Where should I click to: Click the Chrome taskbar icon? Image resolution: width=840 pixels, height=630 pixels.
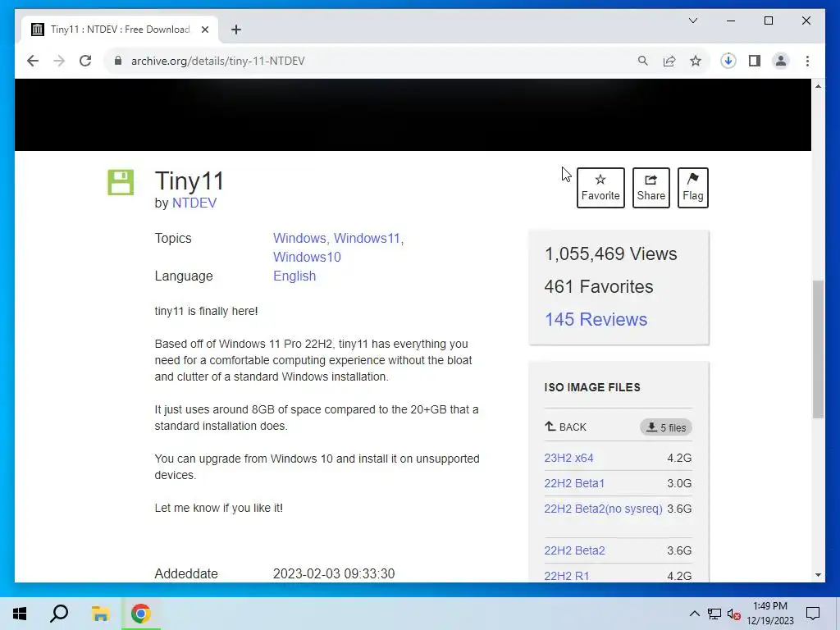(140, 614)
